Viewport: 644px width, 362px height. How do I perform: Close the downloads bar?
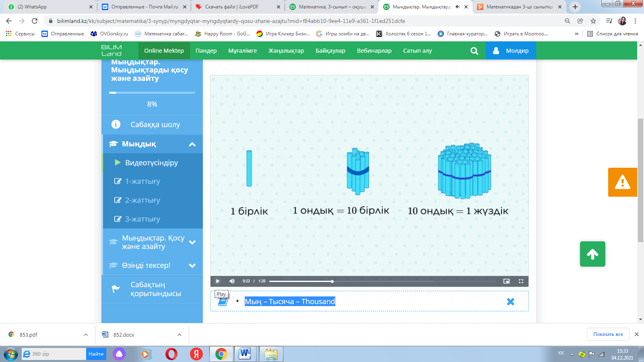click(637, 334)
